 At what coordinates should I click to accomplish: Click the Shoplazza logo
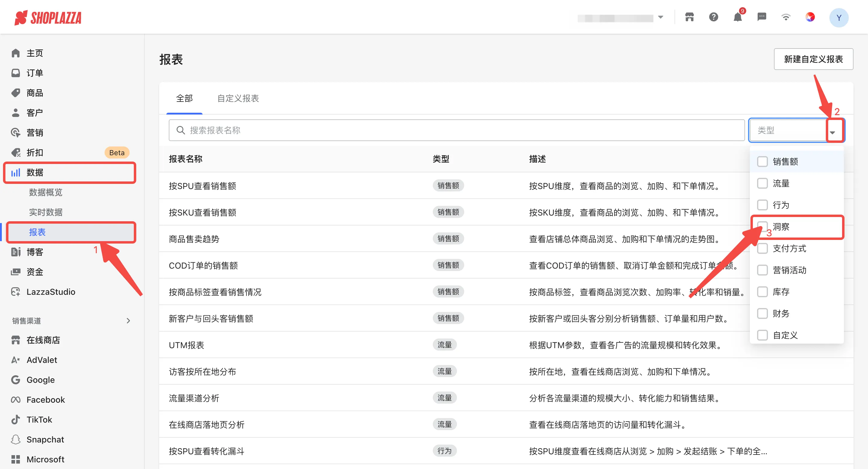48,17
